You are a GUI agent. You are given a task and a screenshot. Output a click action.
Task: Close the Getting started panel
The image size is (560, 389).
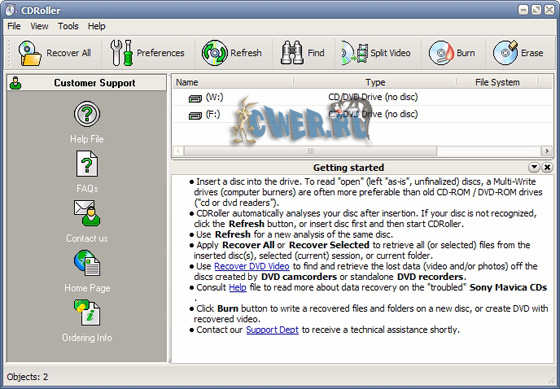(547, 167)
